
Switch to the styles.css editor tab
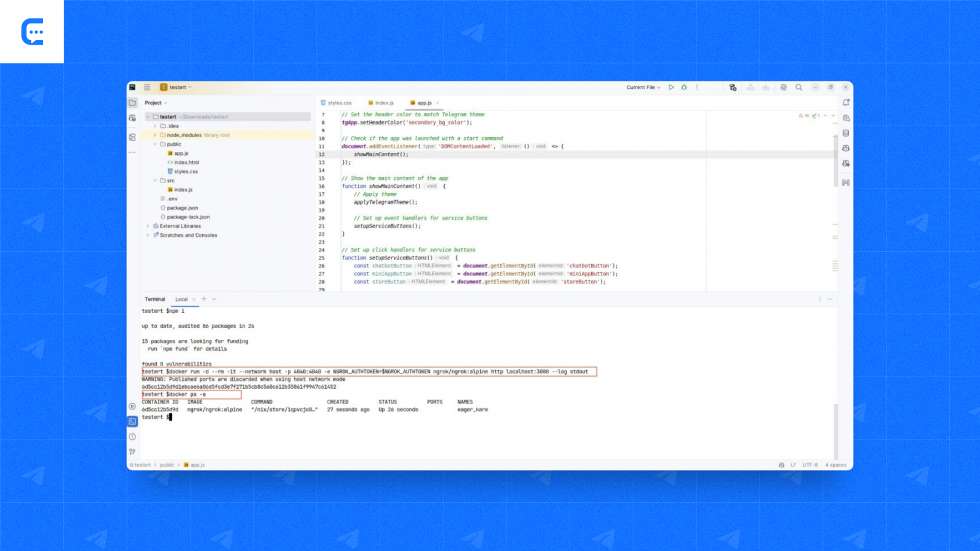click(x=336, y=103)
